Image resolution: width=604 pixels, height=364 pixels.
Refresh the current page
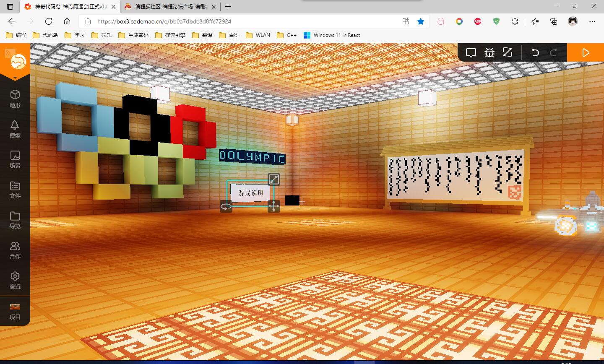49,21
